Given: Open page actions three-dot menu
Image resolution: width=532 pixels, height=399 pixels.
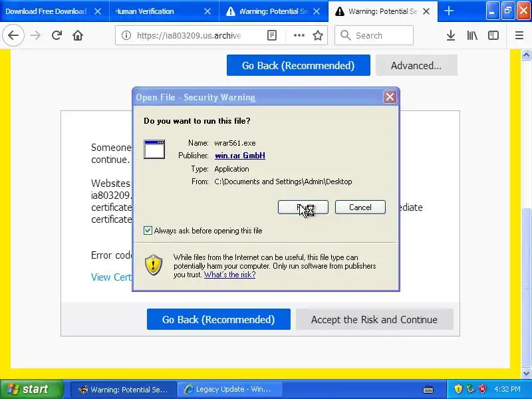Looking at the screenshot, I should (x=299, y=35).
